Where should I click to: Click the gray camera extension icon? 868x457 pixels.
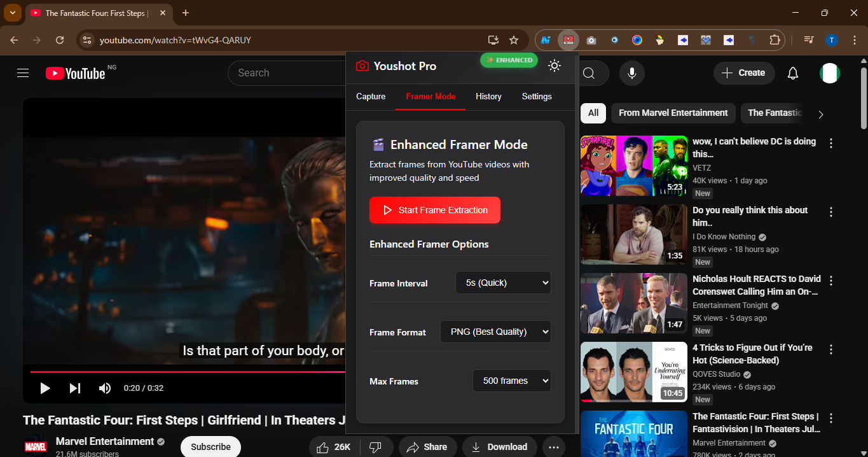(591, 40)
